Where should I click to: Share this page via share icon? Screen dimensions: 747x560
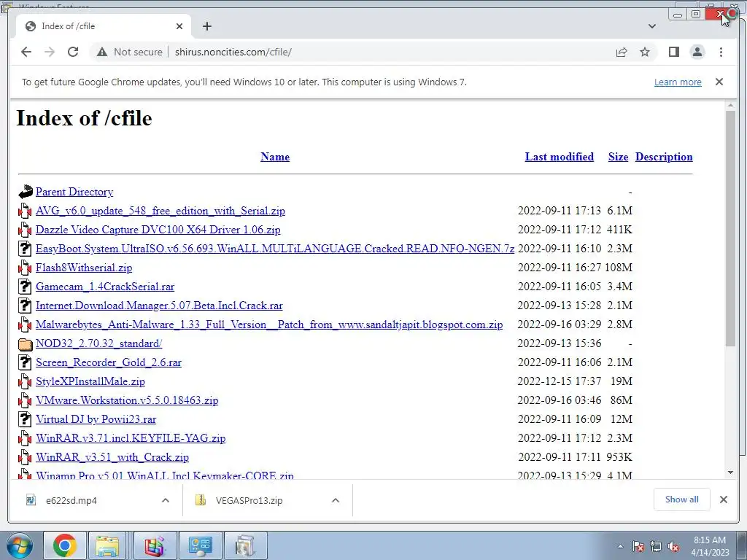tap(622, 52)
